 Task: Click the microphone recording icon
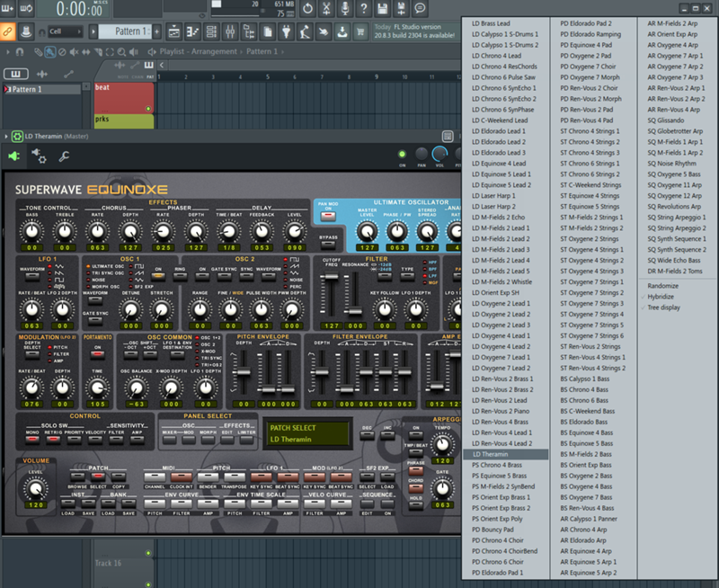click(345, 8)
